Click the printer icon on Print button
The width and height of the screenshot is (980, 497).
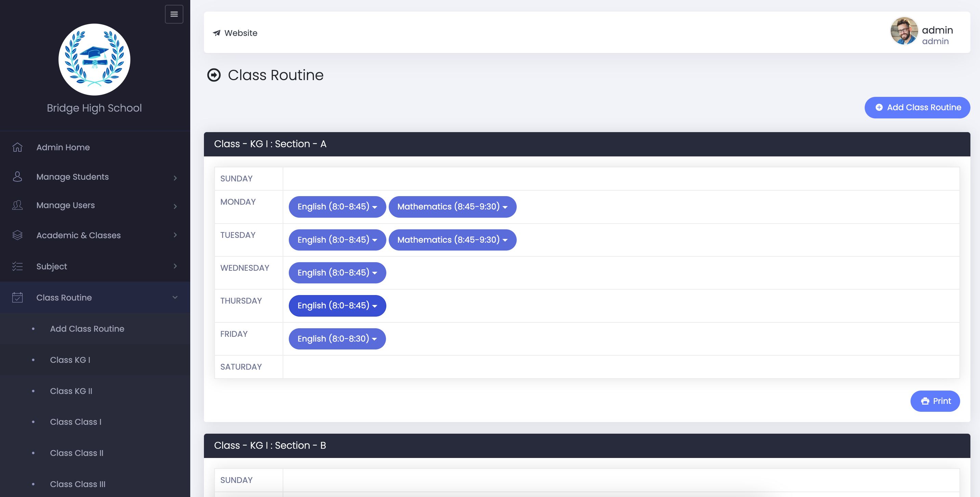pyautogui.click(x=925, y=401)
